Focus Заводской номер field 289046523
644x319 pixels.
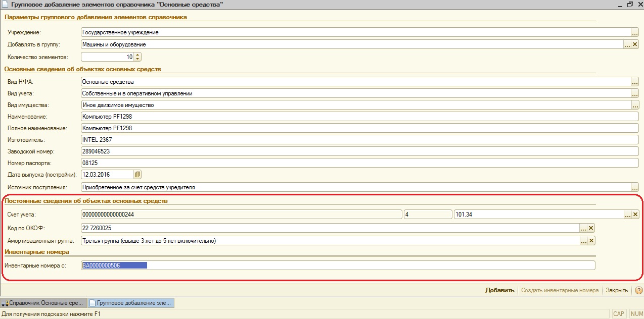tap(359, 151)
